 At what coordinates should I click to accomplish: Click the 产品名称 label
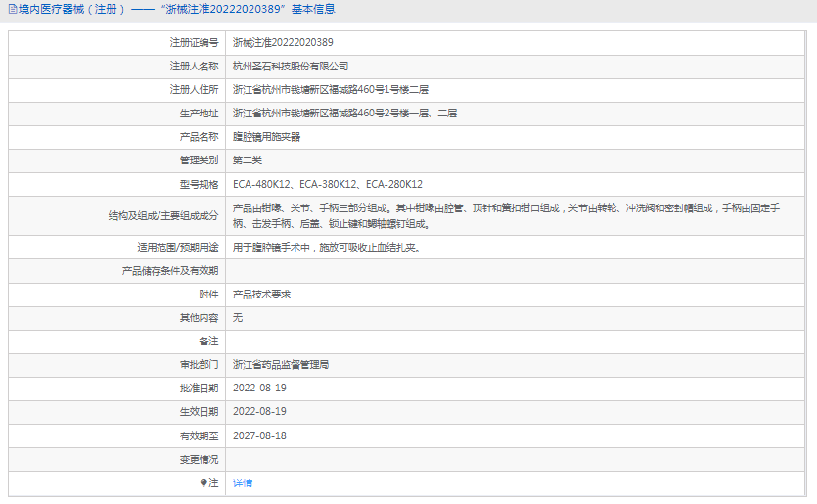click(x=199, y=137)
